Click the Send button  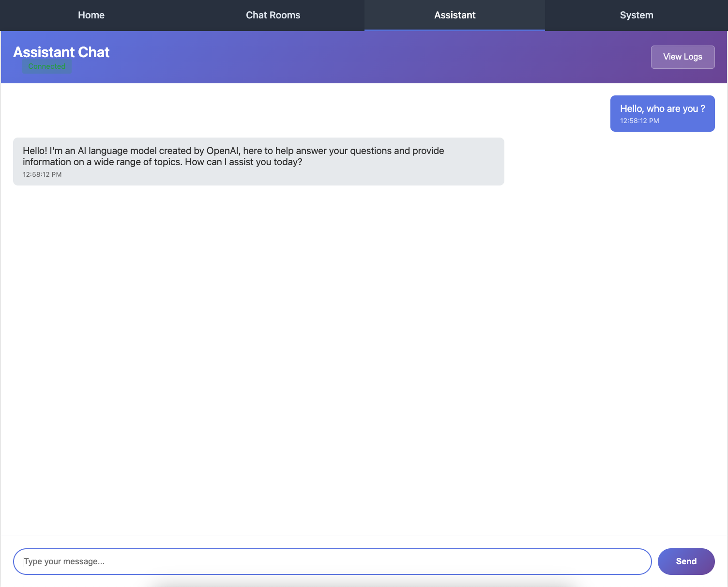tap(686, 561)
